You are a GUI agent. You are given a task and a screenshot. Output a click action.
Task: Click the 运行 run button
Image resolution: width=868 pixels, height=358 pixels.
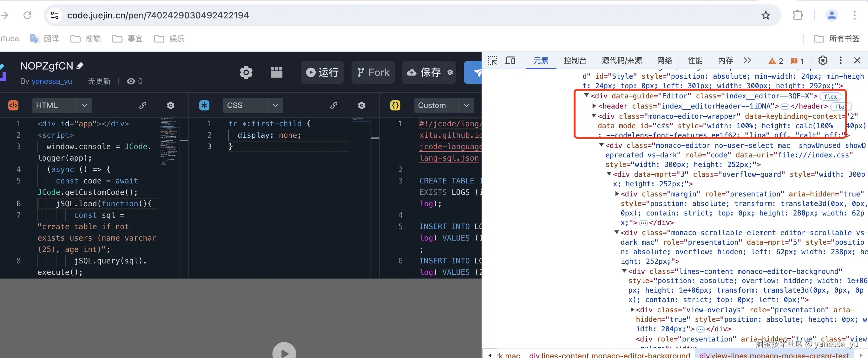[x=322, y=72]
